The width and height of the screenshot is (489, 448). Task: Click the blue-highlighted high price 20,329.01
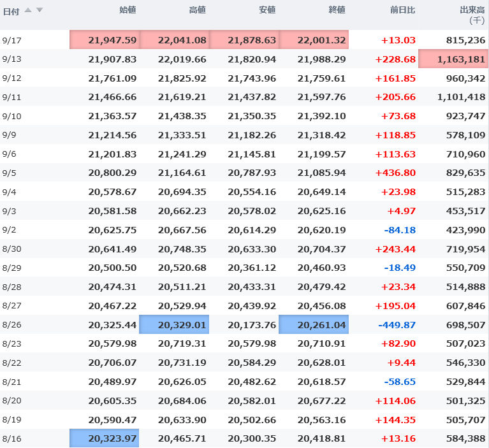(x=174, y=325)
